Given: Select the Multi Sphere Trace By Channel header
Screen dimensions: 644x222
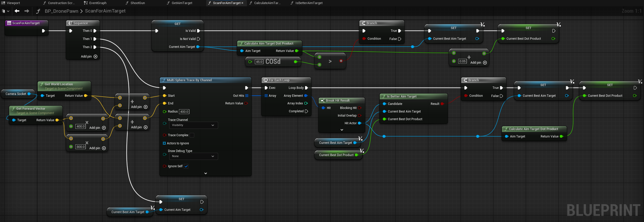Looking at the screenshot, I should 205,80.
